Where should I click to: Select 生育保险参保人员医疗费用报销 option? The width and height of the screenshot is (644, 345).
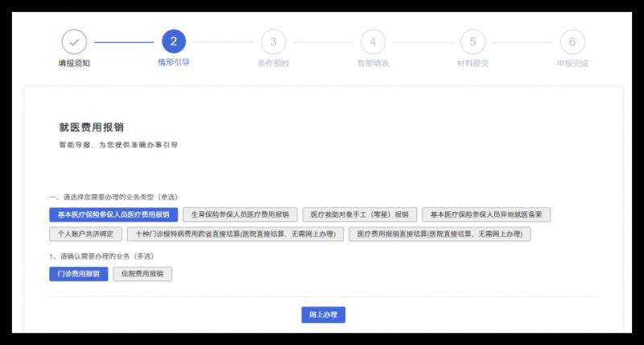click(x=240, y=214)
